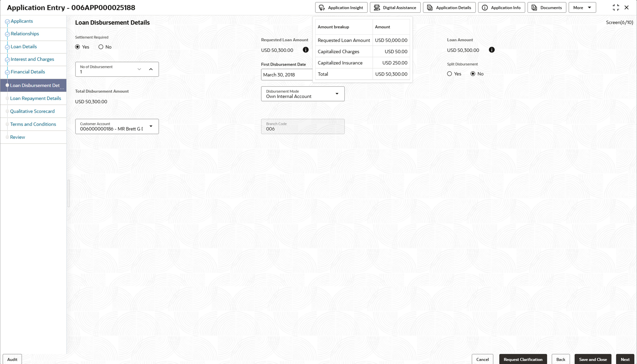The height and width of the screenshot is (364, 637).
Task: Open Application Insight panel
Action: [341, 7]
